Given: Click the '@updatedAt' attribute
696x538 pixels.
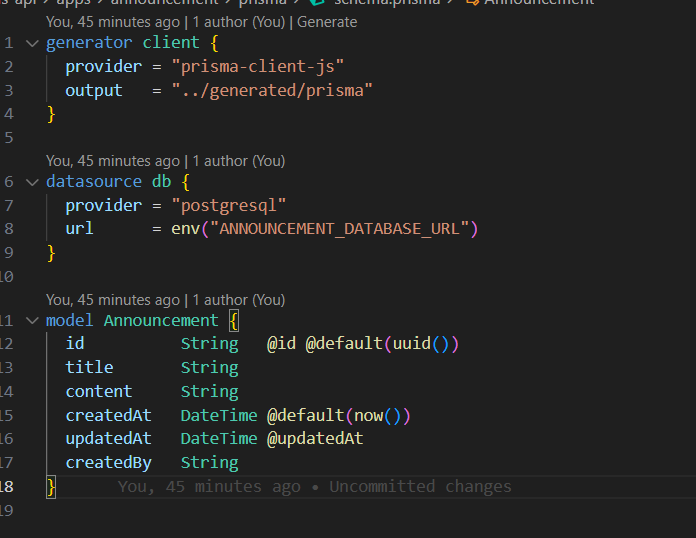Looking at the screenshot, I should tap(315, 439).
